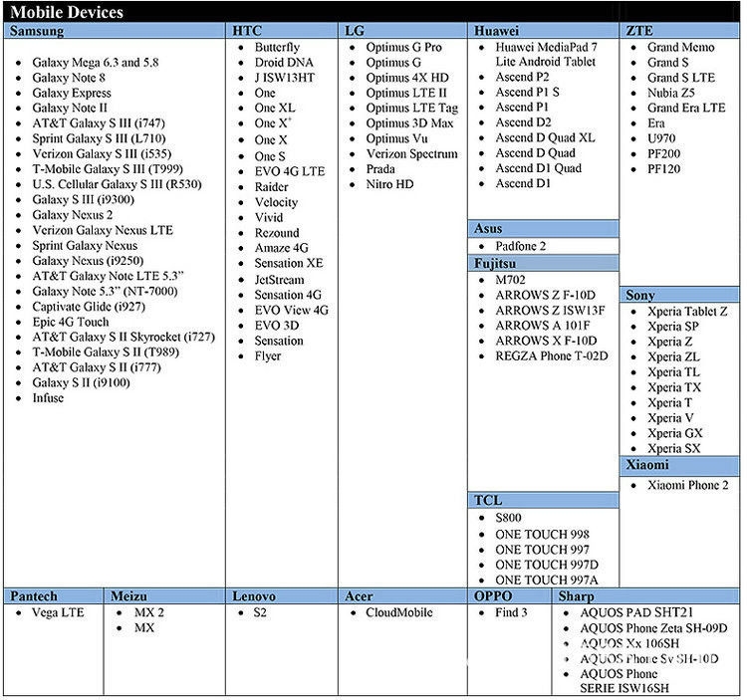Select Galaxy Note 8 in Samsung list
This screenshot has height=700, width=747.
click(x=69, y=78)
